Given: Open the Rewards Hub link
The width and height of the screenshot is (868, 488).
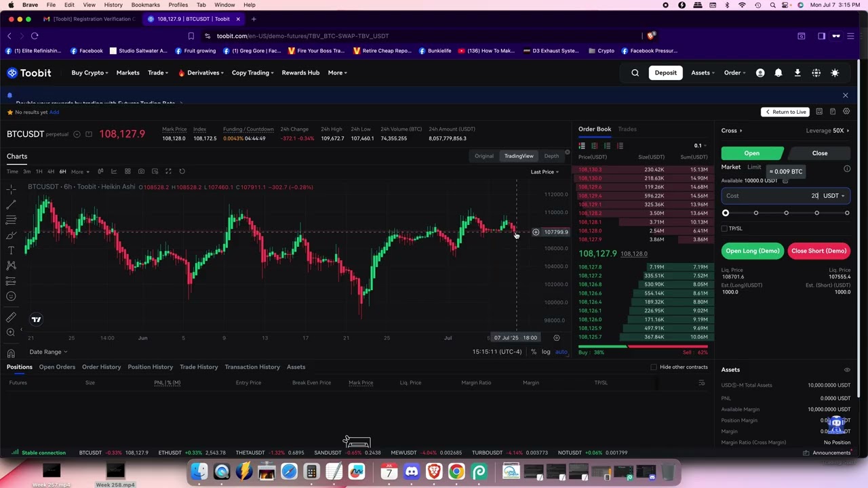Looking at the screenshot, I should coord(300,73).
